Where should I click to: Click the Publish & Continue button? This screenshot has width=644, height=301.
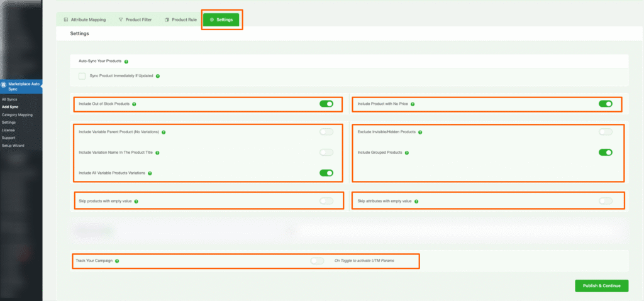point(602,286)
